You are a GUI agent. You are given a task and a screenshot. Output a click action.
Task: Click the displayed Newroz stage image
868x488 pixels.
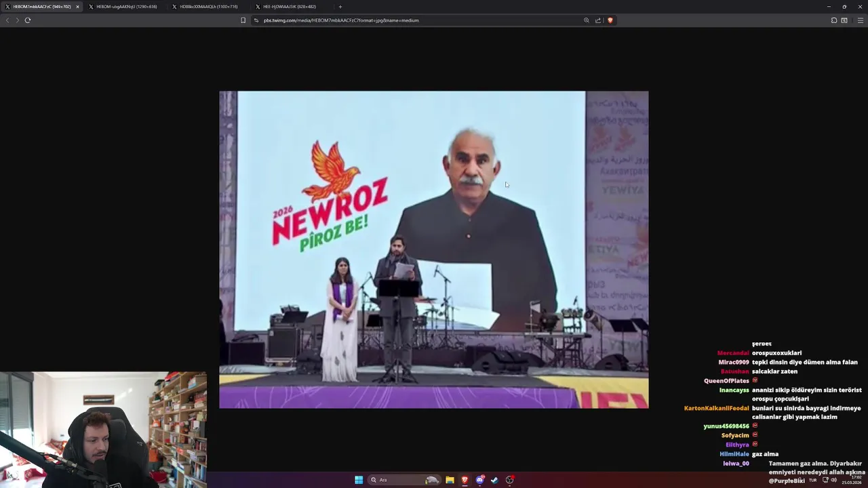click(x=434, y=249)
